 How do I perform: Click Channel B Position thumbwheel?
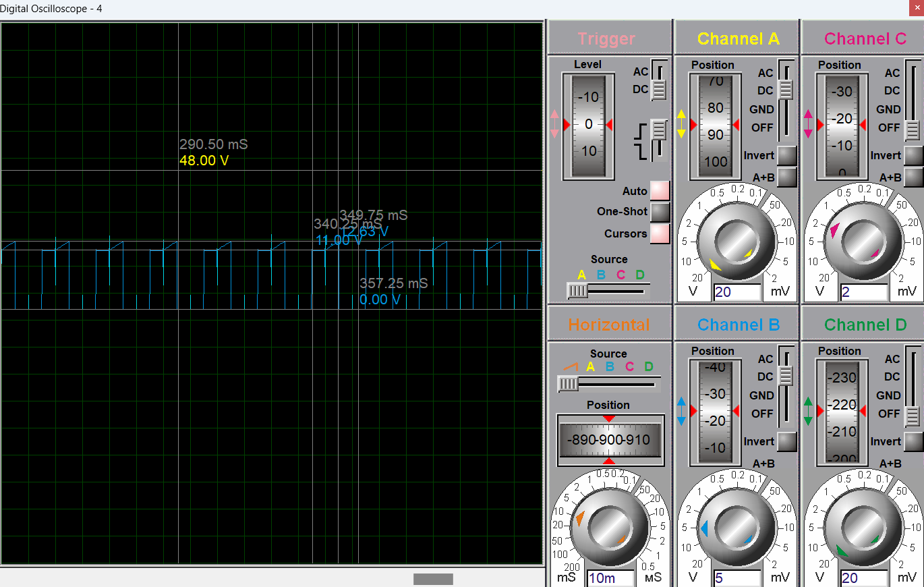[x=715, y=412]
